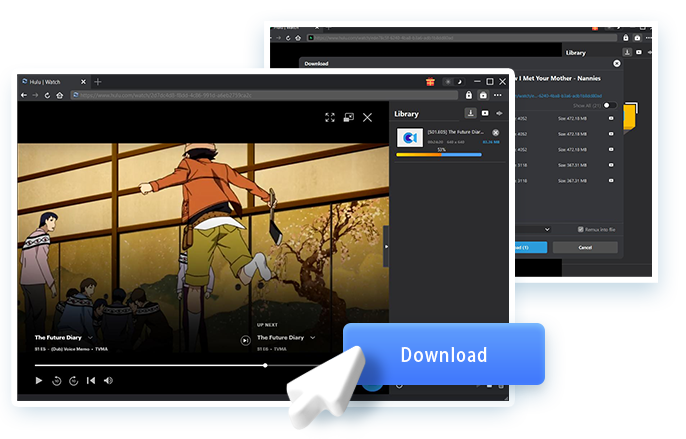Close the Hulu | Watch tab
The image size is (686, 439).
pyautogui.click(x=84, y=82)
